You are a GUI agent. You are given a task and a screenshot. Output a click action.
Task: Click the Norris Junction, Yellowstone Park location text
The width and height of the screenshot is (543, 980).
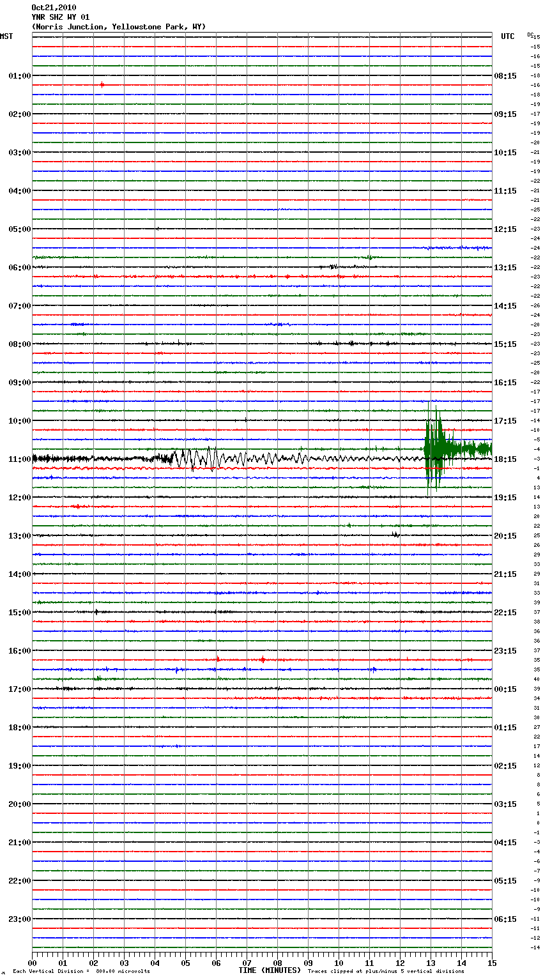(119, 27)
